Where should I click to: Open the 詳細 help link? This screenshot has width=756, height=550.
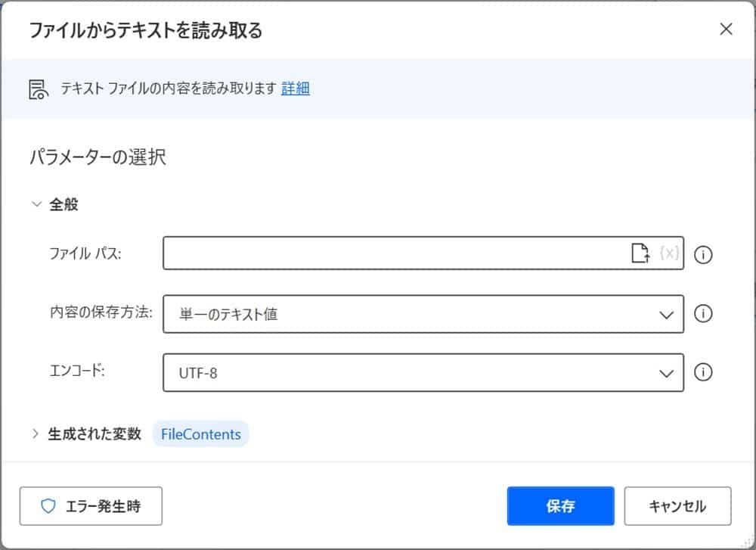coord(295,89)
